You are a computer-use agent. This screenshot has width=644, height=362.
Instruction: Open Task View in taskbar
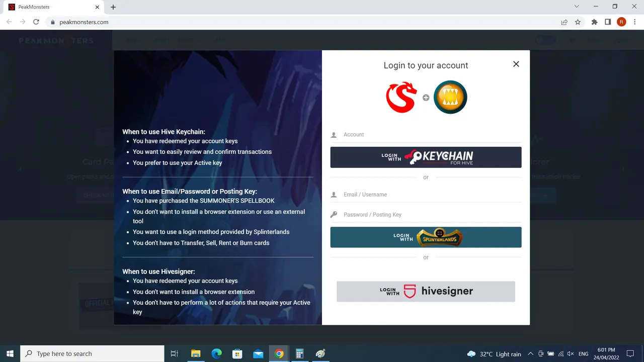pyautogui.click(x=175, y=354)
